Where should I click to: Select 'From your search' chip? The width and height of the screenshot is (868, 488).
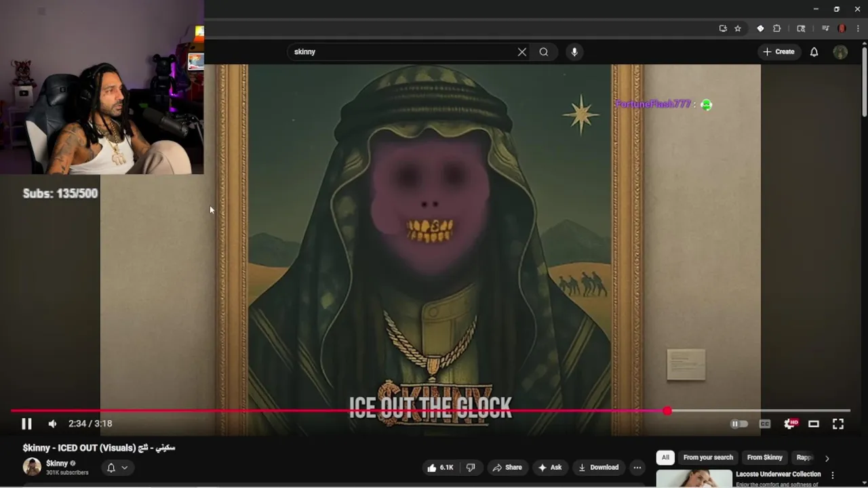tap(708, 457)
